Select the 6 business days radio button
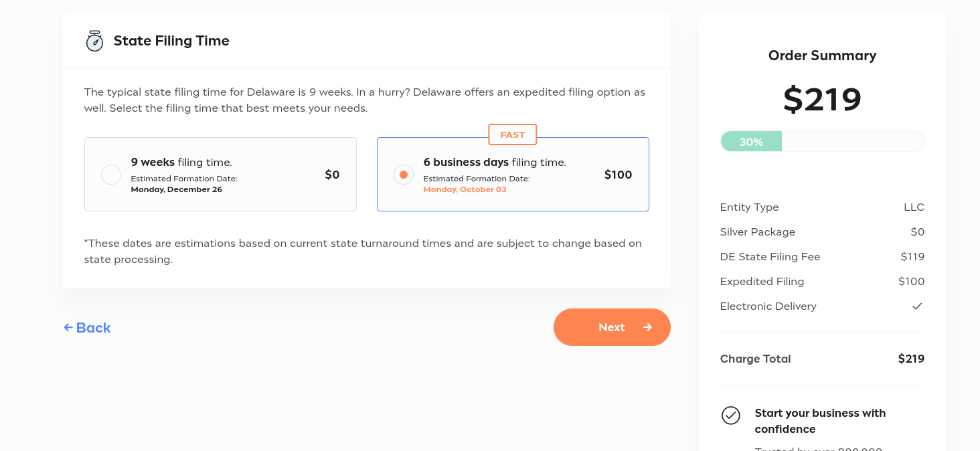Viewport: 980px width, 451px height. (404, 175)
